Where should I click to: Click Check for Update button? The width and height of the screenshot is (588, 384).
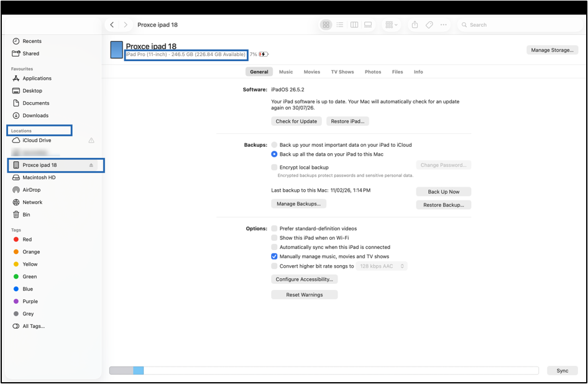[296, 121]
